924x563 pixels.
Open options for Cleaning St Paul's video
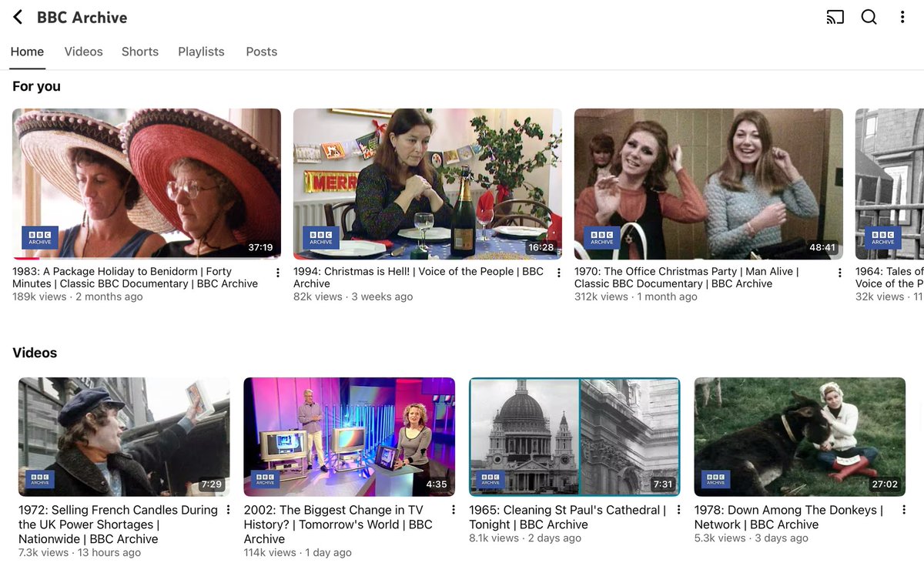pyautogui.click(x=678, y=510)
